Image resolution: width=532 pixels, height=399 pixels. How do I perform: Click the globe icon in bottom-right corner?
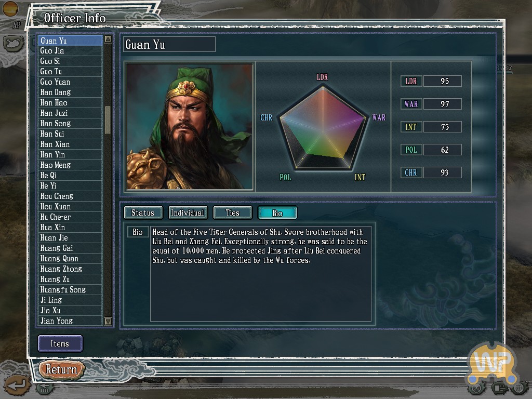[x=520, y=388]
